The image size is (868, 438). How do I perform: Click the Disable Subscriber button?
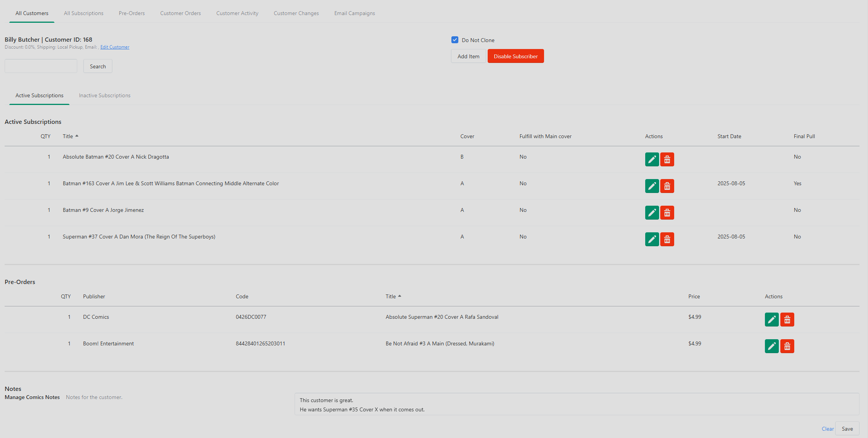515,56
